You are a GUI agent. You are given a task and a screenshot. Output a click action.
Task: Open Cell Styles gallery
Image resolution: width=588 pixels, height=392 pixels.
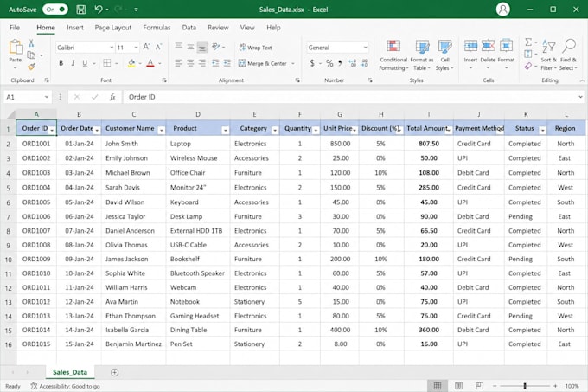[x=444, y=55]
